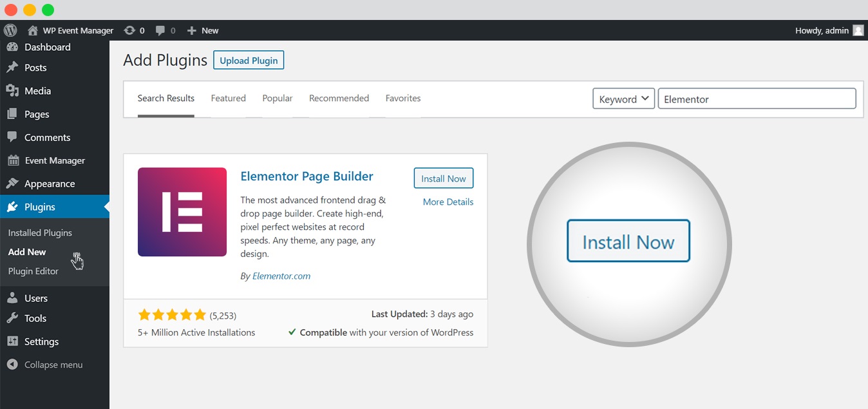Click the WordPress logo icon

10,30
